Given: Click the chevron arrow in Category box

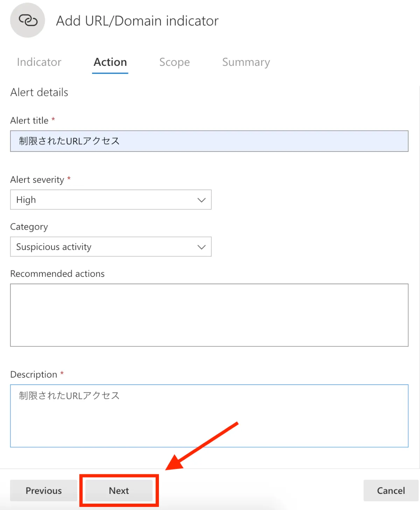Looking at the screenshot, I should tap(201, 247).
